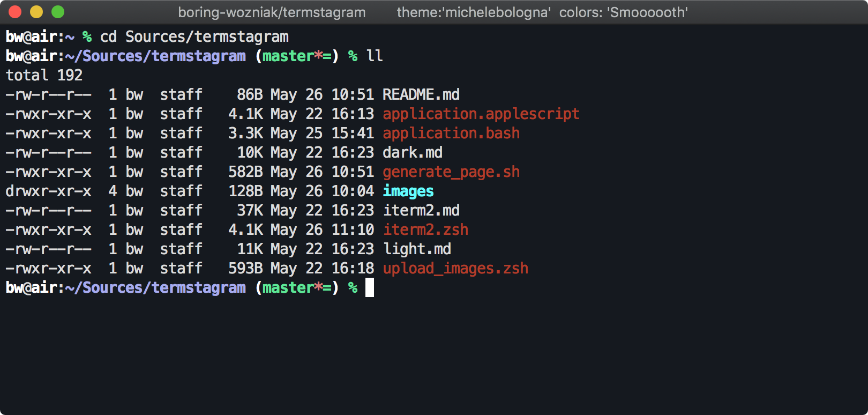Viewport: 868px width, 415px height.
Task: Click the boring-wozniak/termstagram window title
Action: point(272,12)
